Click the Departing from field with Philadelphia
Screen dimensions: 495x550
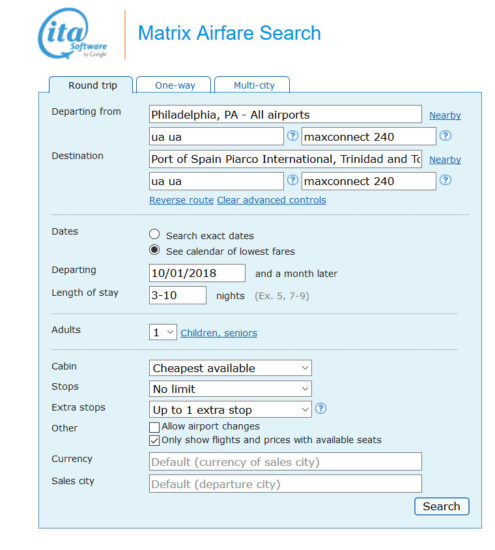[x=285, y=114]
